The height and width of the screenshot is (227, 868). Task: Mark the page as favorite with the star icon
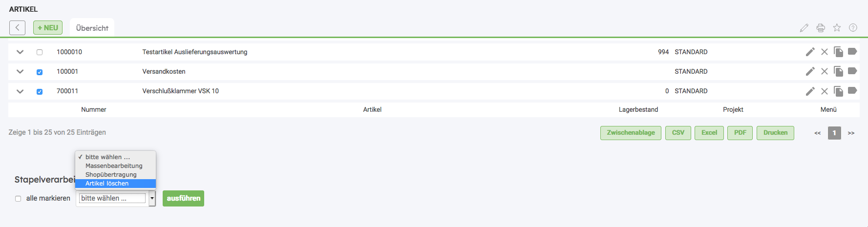[x=837, y=28]
